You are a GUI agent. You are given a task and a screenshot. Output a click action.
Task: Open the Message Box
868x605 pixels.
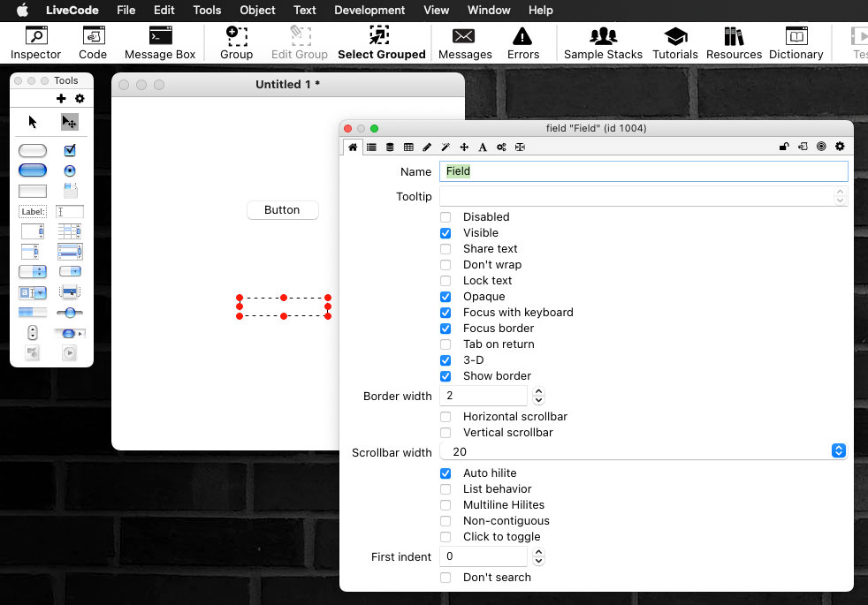(160, 42)
